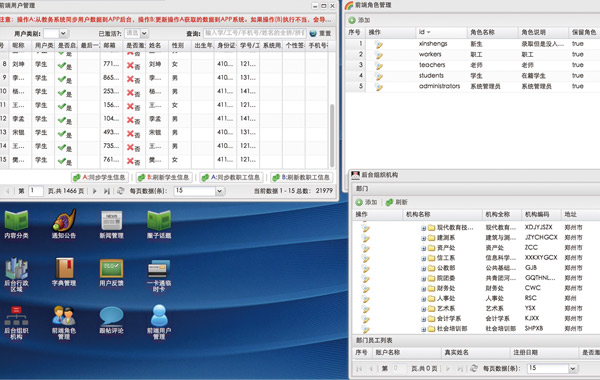Open the 圈子话题 desktop icon
The height and width of the screenshot is (380, 600).
point(159,225)
